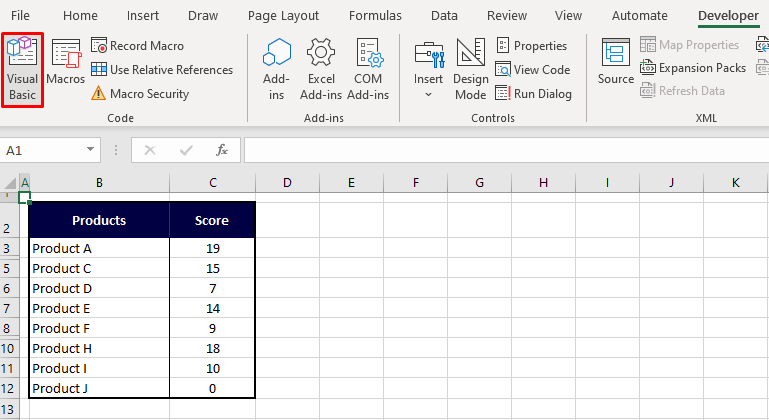Select the Product I cell
This screenshot has height=420, width=769.
coord(99,368)
